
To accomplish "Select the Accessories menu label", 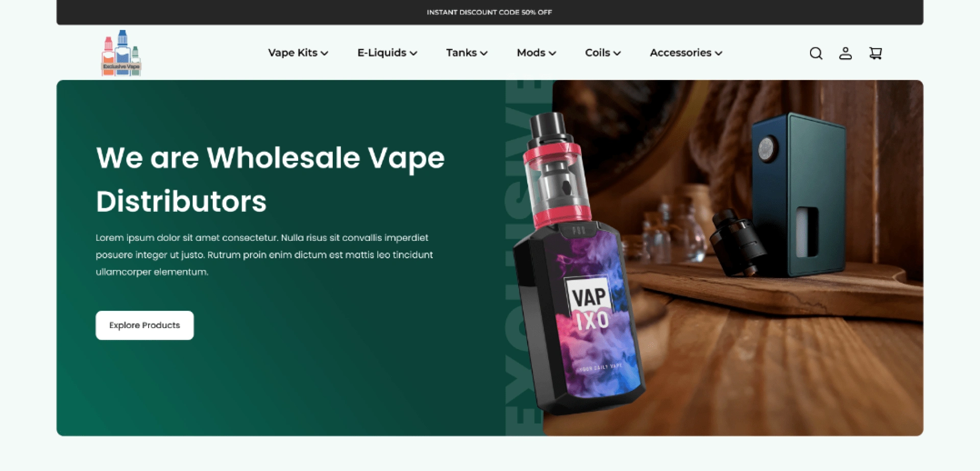I will pyautogui.click(x=680, y=53).
